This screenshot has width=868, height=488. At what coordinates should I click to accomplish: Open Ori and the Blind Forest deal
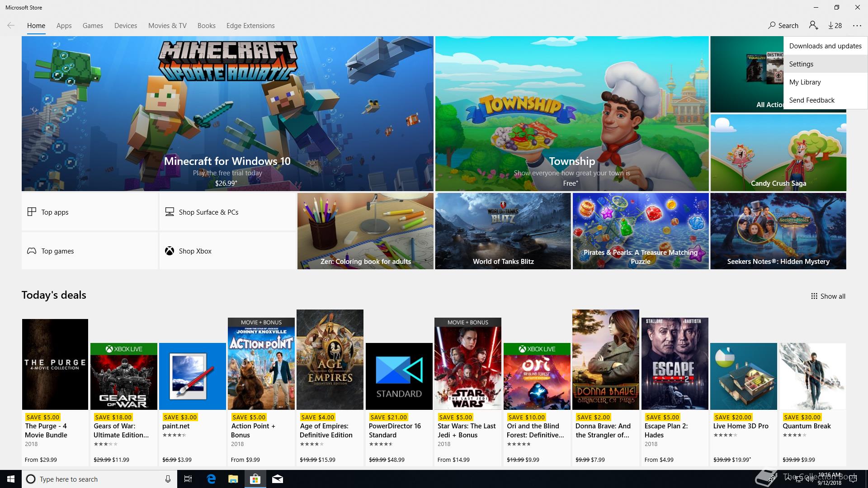537,404
